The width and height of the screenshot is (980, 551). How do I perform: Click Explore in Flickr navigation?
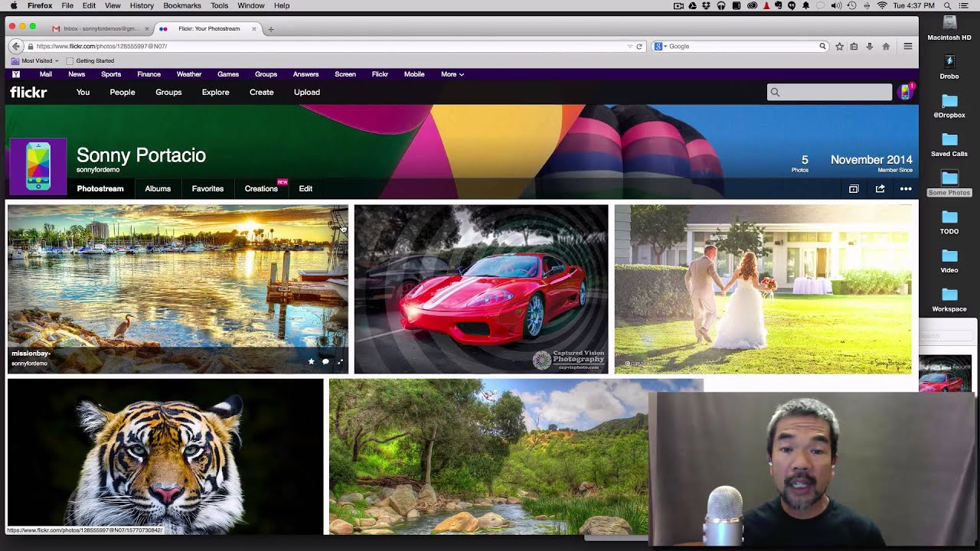(215, 93)
